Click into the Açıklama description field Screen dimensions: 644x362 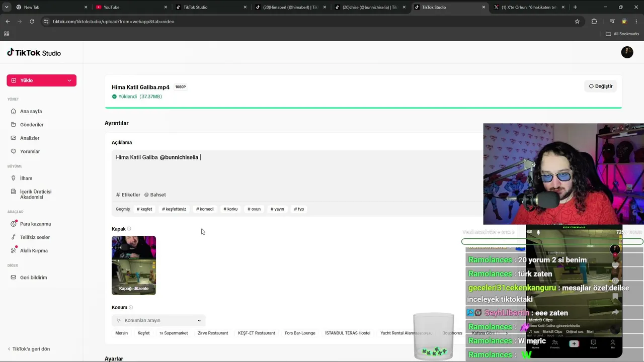click(297, 171)
